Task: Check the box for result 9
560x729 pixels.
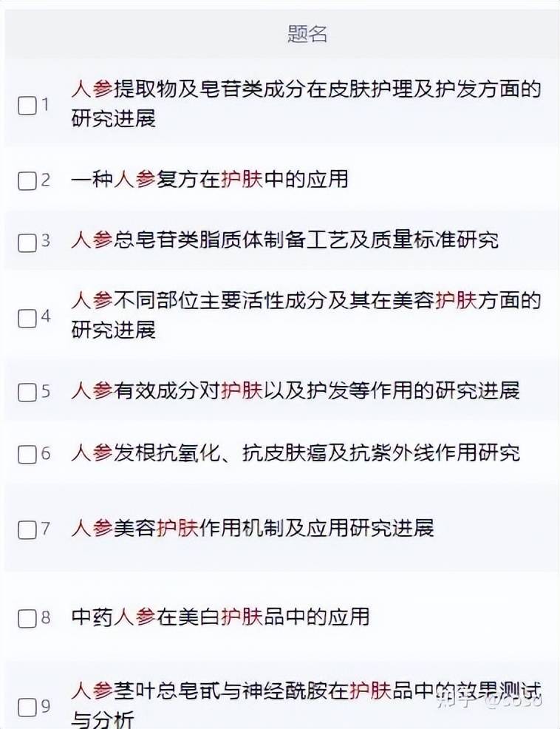Action: pyautogui.click(x=27, y=707)
